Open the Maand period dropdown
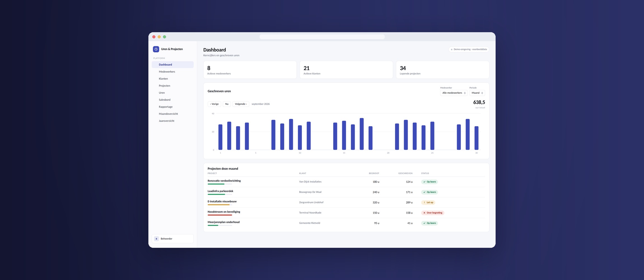This screenshot has height=280, width=644. pos(477,93)
